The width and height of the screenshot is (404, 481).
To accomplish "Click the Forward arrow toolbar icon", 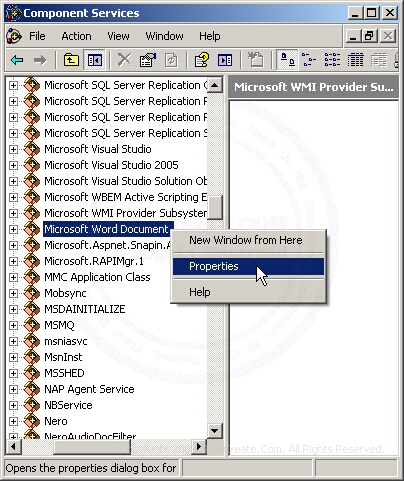I will click(x=40, y=60).
